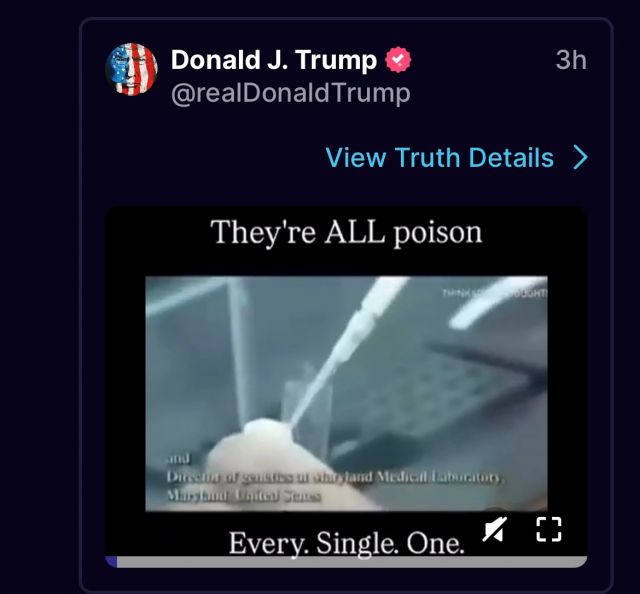
Task: Click the purple played portion of progress bar
Action: click(x=111, y=562)
